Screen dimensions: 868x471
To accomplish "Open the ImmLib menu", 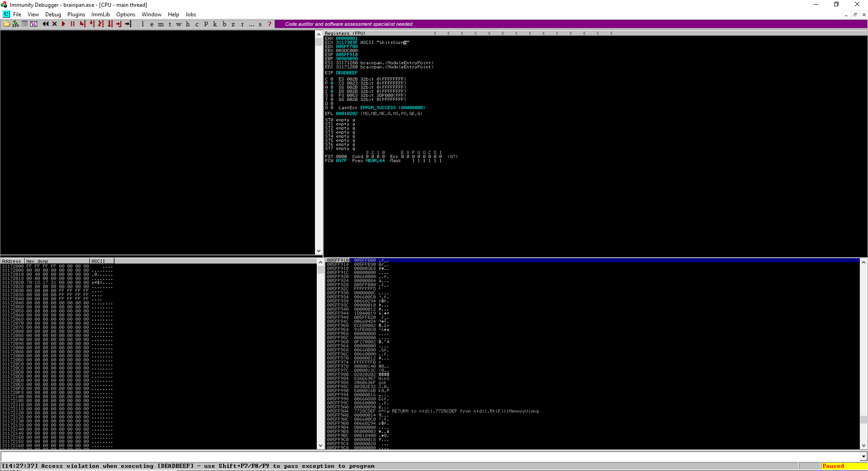I will pyautogui.click(x=100, y=14).
